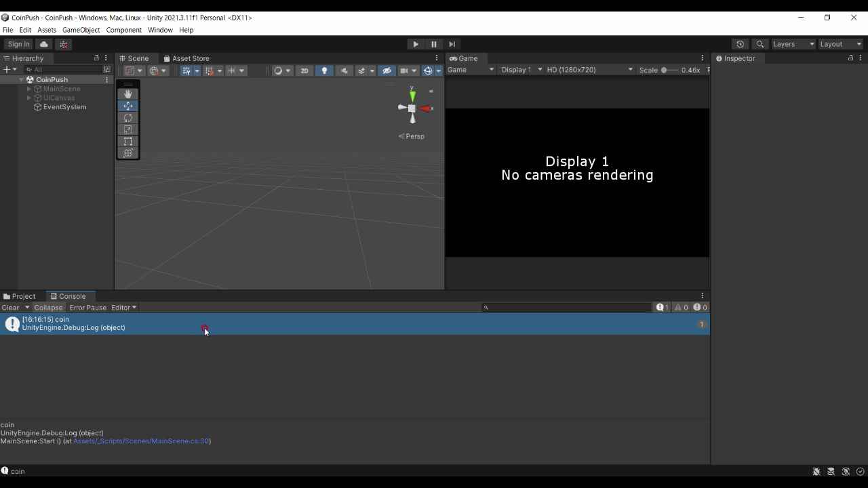The height and width of the screenshot is (488, 868).
Task: Select the Transform tool
Action: pyautogui.click(x=128, y=153)
